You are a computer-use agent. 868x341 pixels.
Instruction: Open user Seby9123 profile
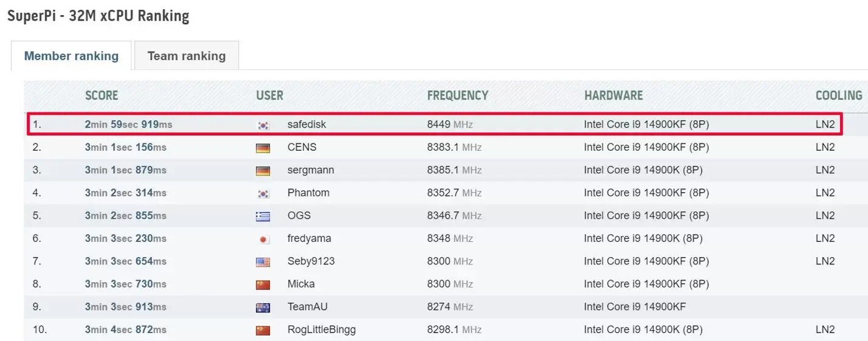311,261
